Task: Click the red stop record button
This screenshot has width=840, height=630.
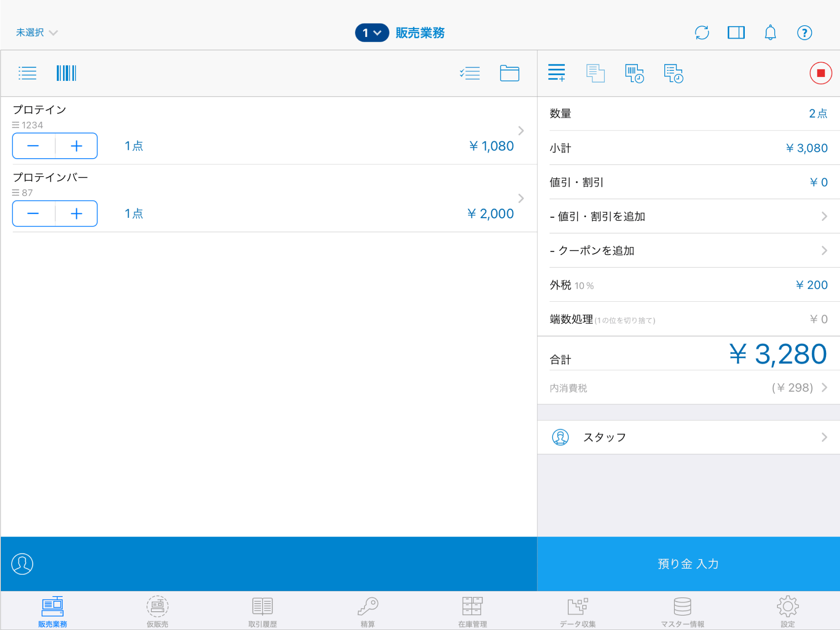Action: [820, 73]
